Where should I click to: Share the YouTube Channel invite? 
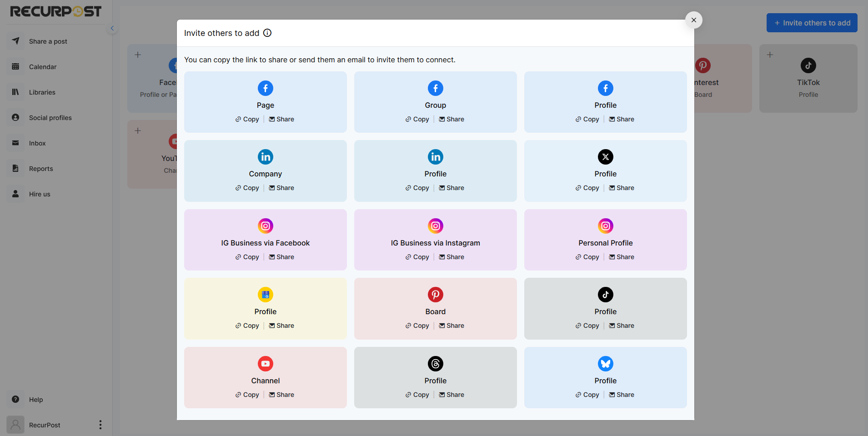[281, 395]
